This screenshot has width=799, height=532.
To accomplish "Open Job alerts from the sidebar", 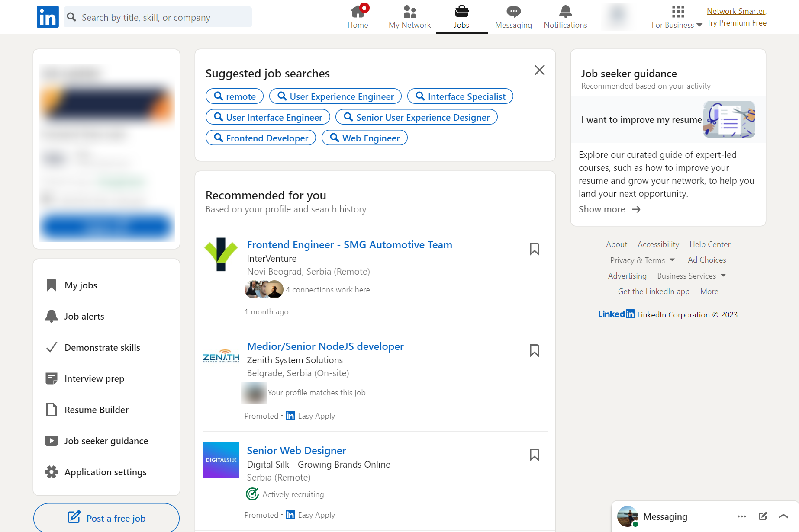I will point(75,316).
